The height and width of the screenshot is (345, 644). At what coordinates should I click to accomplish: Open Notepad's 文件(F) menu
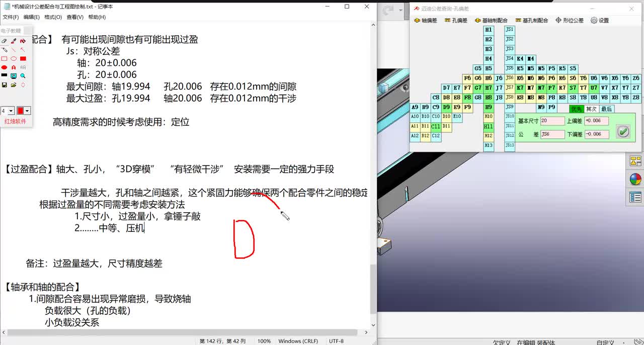pyautogui.click(x=11, y=17)
